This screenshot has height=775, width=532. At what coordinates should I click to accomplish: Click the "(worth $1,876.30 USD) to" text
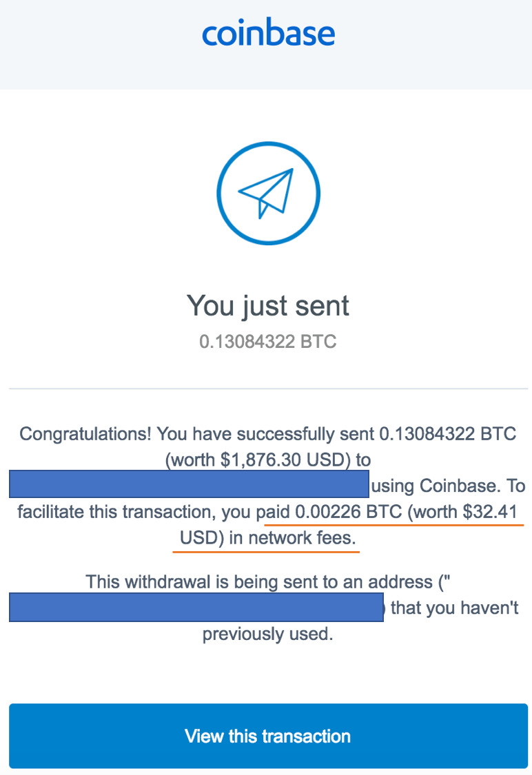pyautogui.click(x=274, y=459)
